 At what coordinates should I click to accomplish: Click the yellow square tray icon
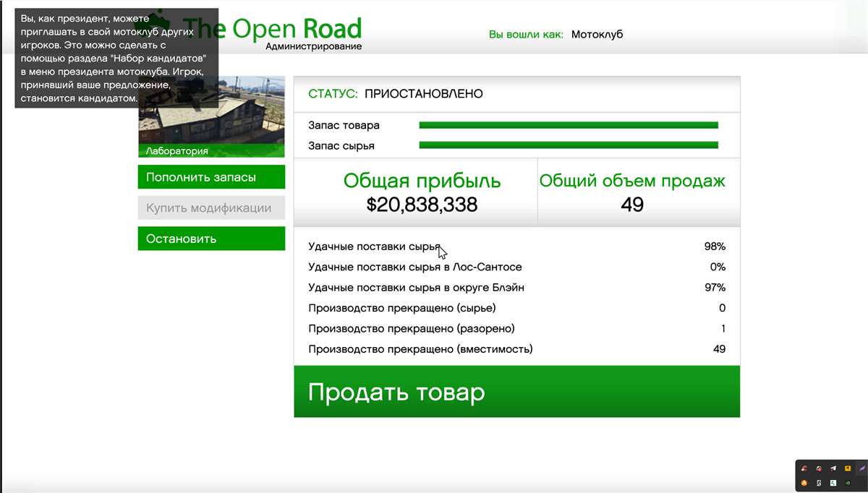pyautogui.click(x=848, y=468)
